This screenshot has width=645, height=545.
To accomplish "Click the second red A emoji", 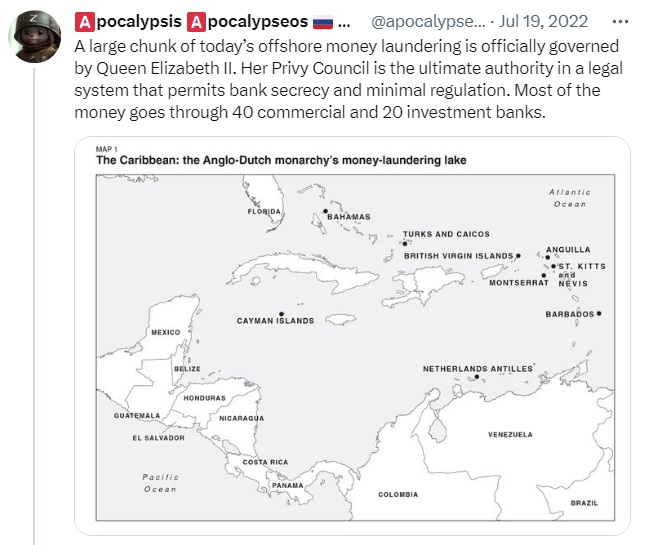I will (x=196, y=22).
